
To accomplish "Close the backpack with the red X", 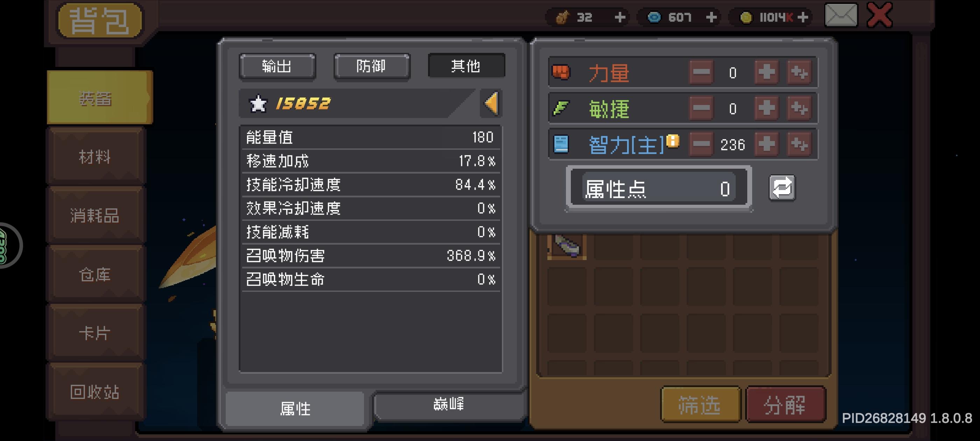I will point(879,15).
